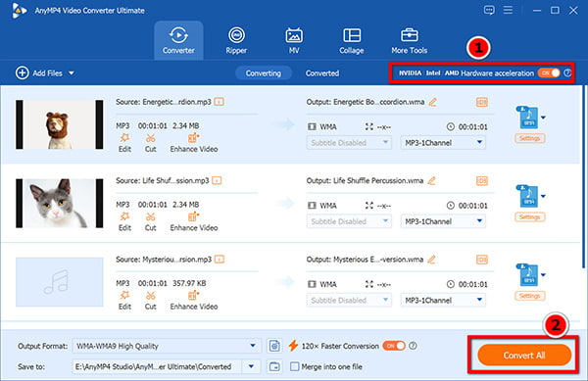Show the Converting list
This screenshot has width=588, height=381.
pos(264,73)
